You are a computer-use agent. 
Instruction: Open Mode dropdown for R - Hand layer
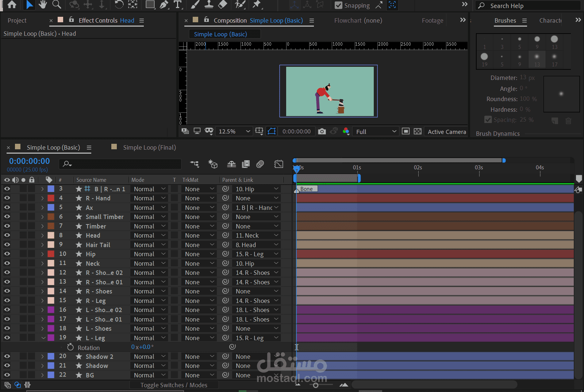coord(150,198)
